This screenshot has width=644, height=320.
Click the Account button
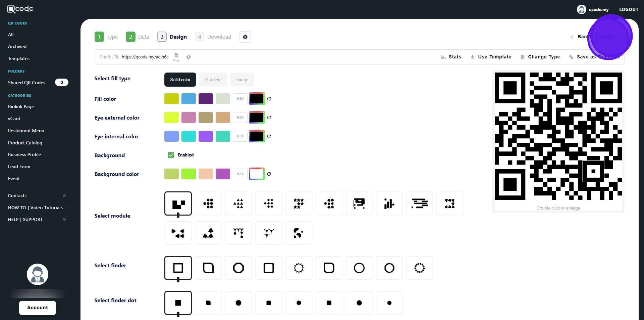[37, 308]
